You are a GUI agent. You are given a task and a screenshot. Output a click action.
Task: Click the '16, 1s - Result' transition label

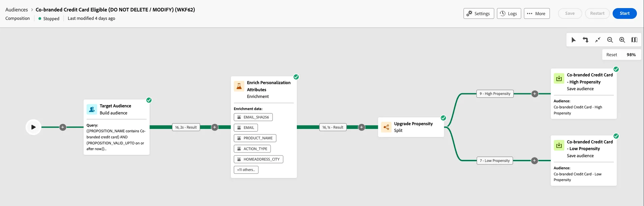point(333,127)
